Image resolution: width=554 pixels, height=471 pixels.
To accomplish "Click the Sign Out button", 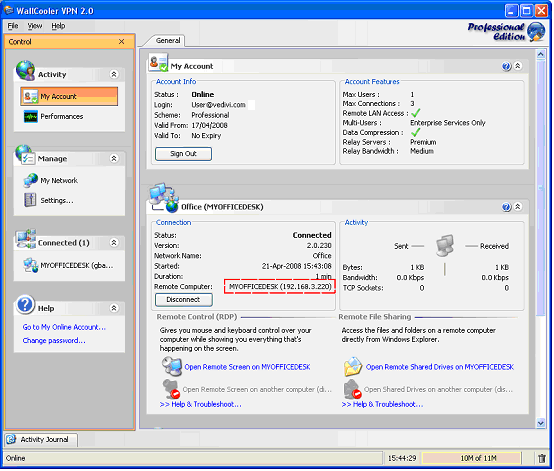I will (183, 154).
